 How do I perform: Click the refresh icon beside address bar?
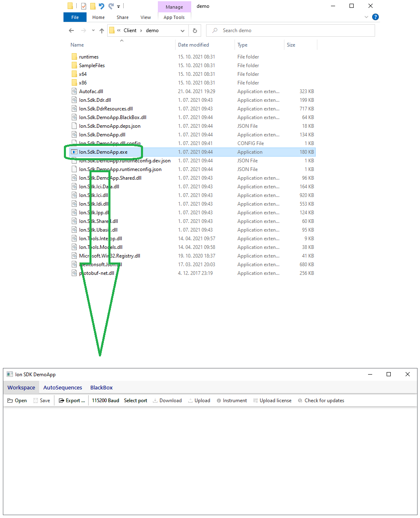[195, 30]
